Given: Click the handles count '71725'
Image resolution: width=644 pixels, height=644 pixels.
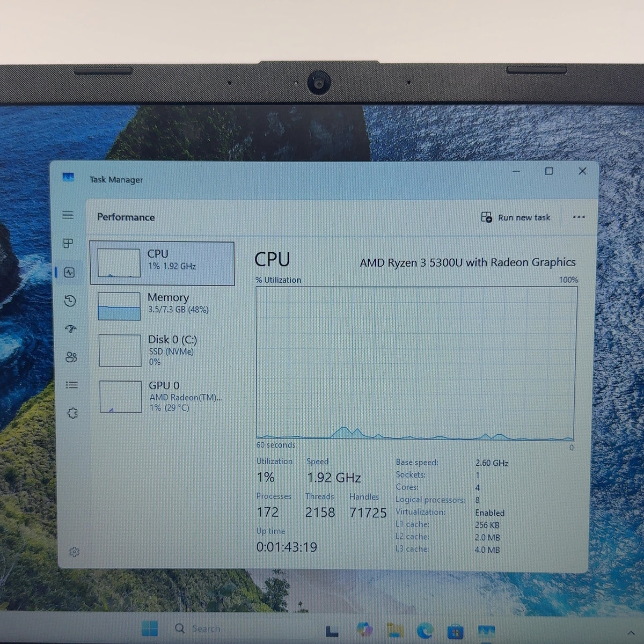Looking at the screenshot, I should [x=368, y=513].
